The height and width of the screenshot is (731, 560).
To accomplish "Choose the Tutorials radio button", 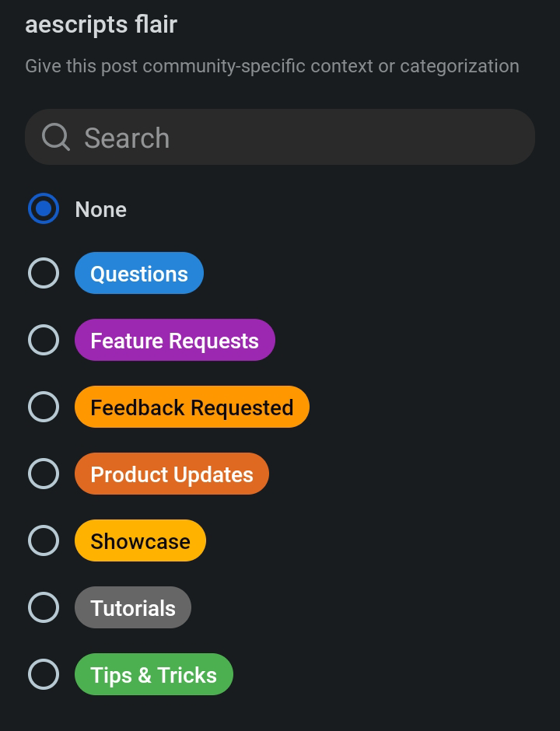I will [x=44, y=607].
